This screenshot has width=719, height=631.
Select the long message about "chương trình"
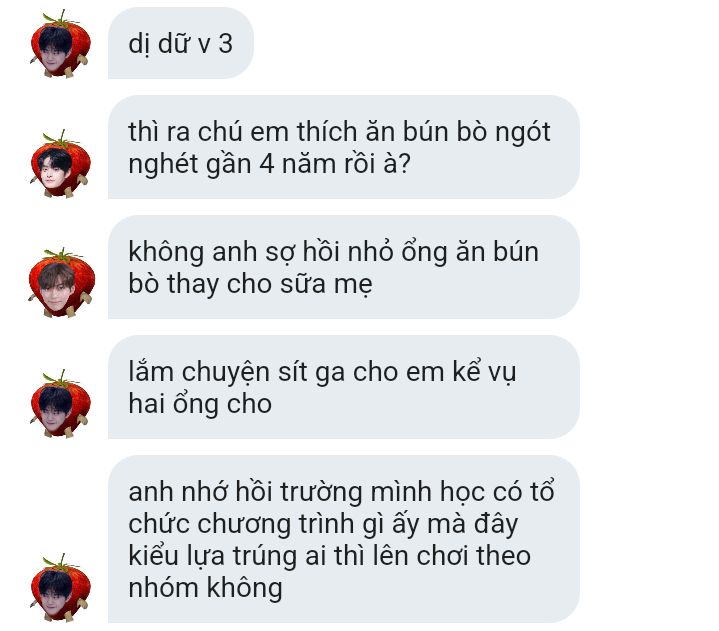[x=343, y=539]
